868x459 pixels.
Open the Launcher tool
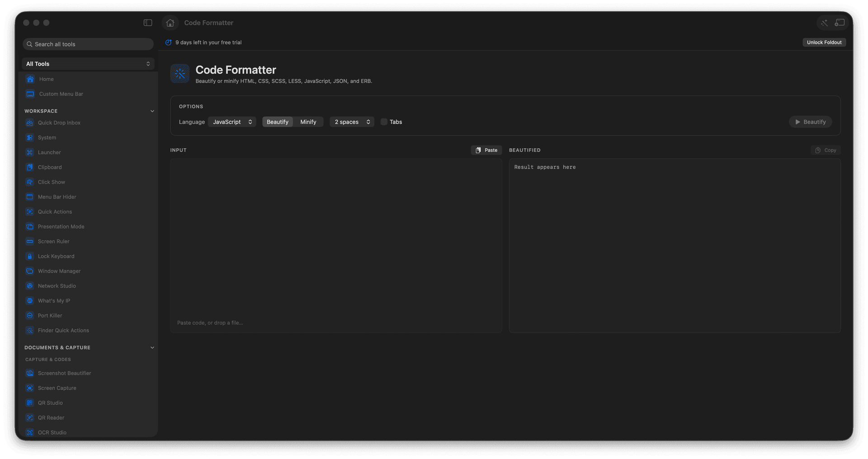[88, 153]
